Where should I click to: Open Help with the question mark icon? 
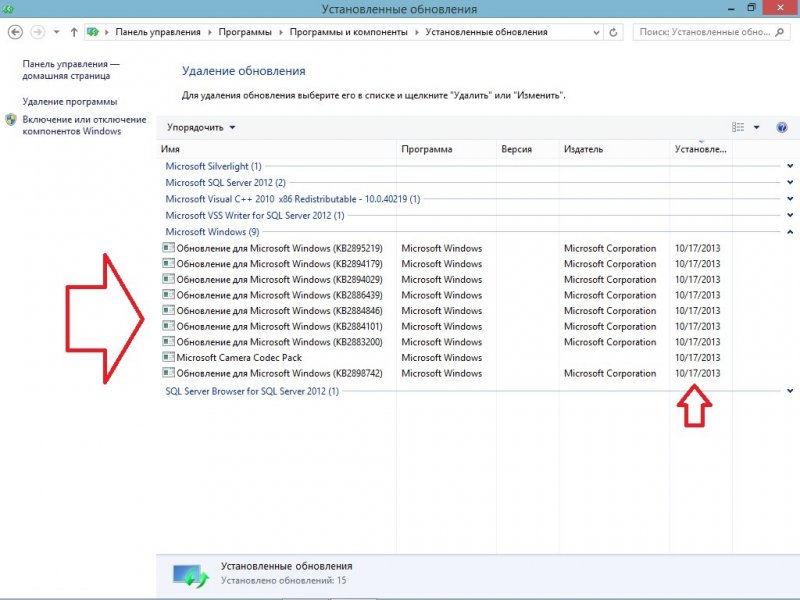point(782,128)
